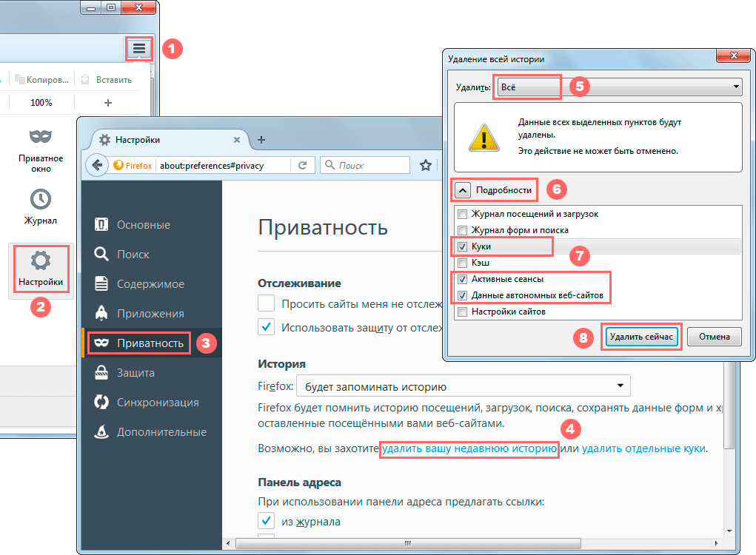
Task: Uncheck Использовать защиту от отслеживания
Action: (266, 326)
